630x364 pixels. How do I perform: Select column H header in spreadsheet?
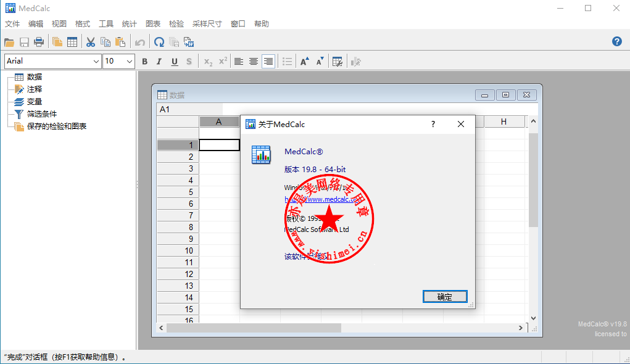pos(504,122)
